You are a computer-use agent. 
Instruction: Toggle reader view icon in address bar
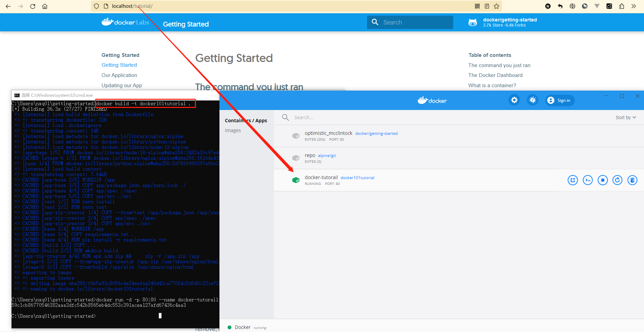[x=487, y=6]
